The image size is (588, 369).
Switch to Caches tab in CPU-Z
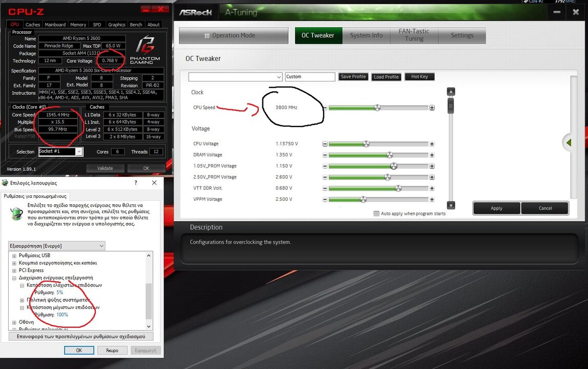pyautogui.click(x=33, y=25)
